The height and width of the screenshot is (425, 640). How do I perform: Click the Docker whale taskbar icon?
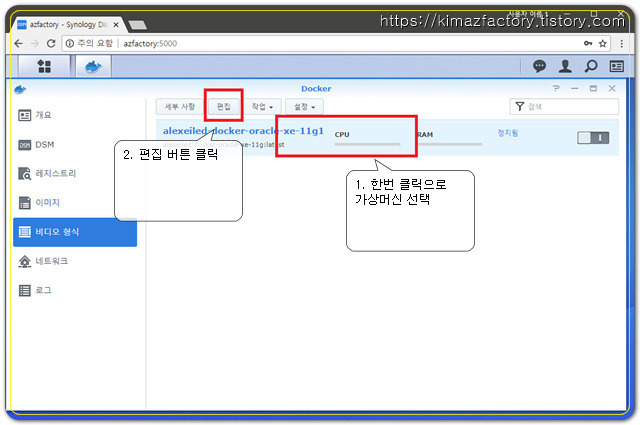(93, 66)
